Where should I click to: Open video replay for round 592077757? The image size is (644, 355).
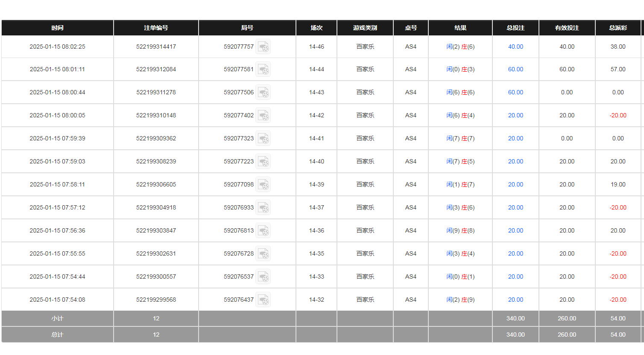tap(263, 47)
